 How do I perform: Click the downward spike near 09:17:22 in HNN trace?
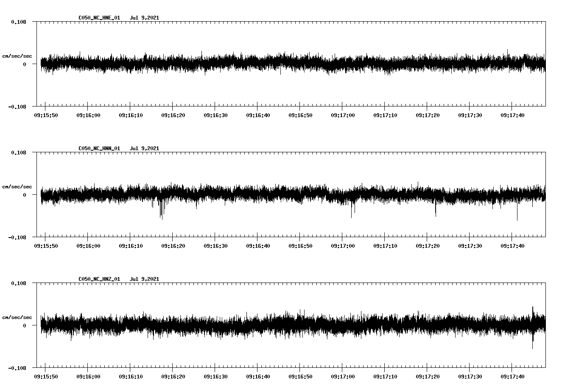pyautogui.click(x=435, y=208)
